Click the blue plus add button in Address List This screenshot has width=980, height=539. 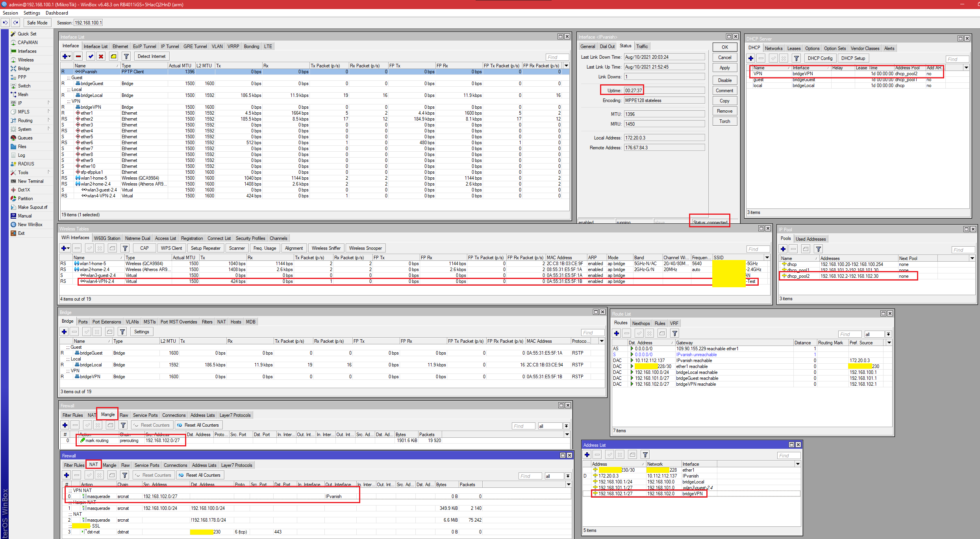[x=587, y=455]
